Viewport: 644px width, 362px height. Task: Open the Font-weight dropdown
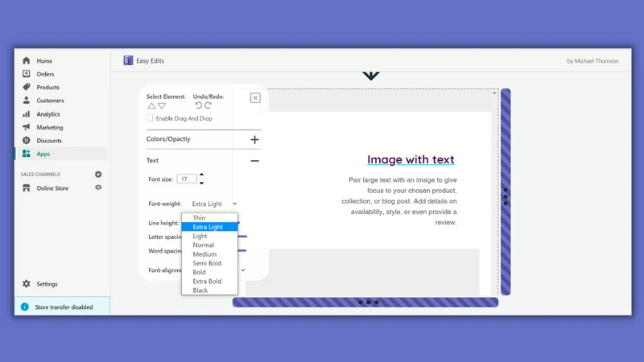point(214,204)
